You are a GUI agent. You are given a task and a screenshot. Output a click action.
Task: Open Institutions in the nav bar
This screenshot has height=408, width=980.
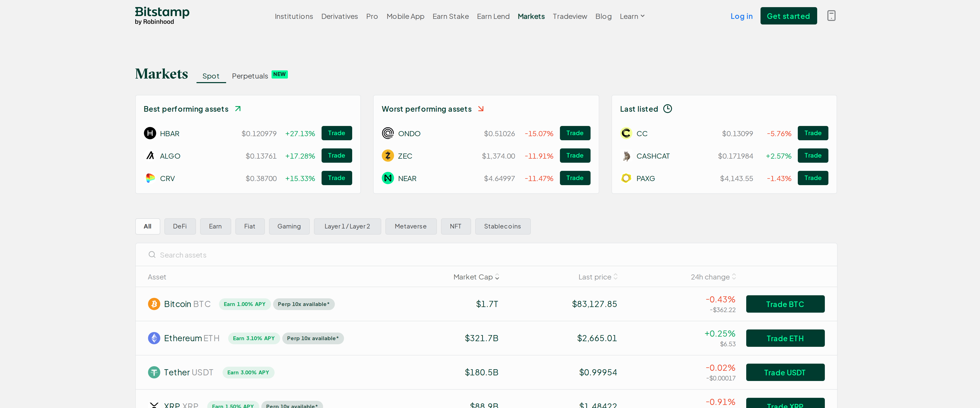point(294,16)
